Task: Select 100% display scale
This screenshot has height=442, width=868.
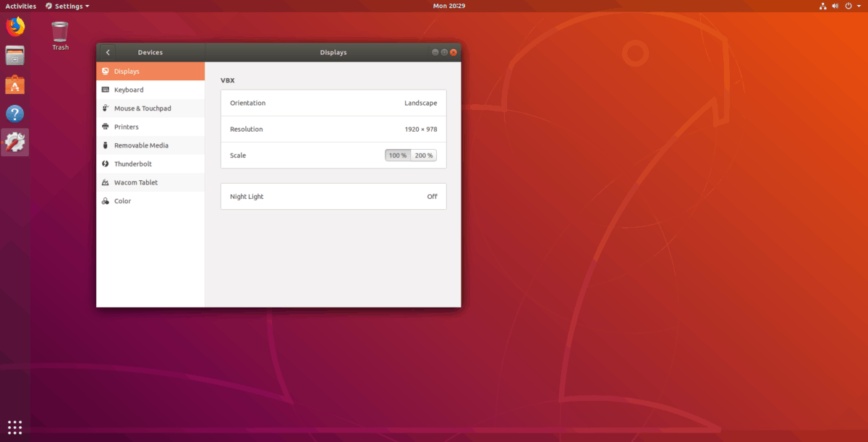Action: [x=397, y=155]
